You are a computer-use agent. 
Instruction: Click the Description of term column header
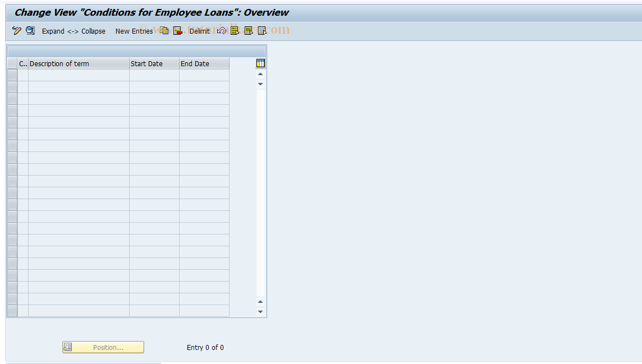click(x=79, y=64)
